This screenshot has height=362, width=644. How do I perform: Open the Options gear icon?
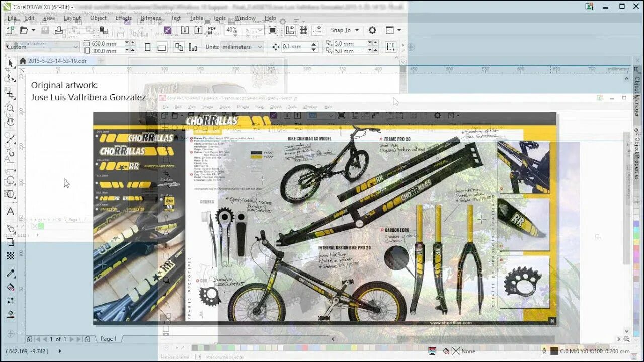point(372,30)
